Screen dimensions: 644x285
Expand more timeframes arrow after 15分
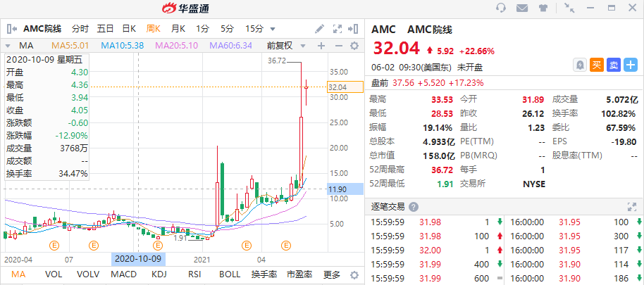pos(273,29)
